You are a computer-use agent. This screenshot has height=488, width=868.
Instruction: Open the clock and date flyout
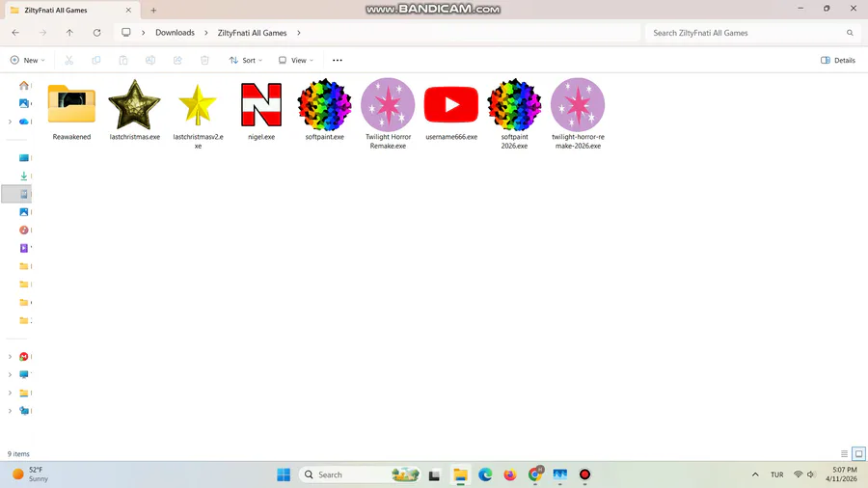[841, 474]
